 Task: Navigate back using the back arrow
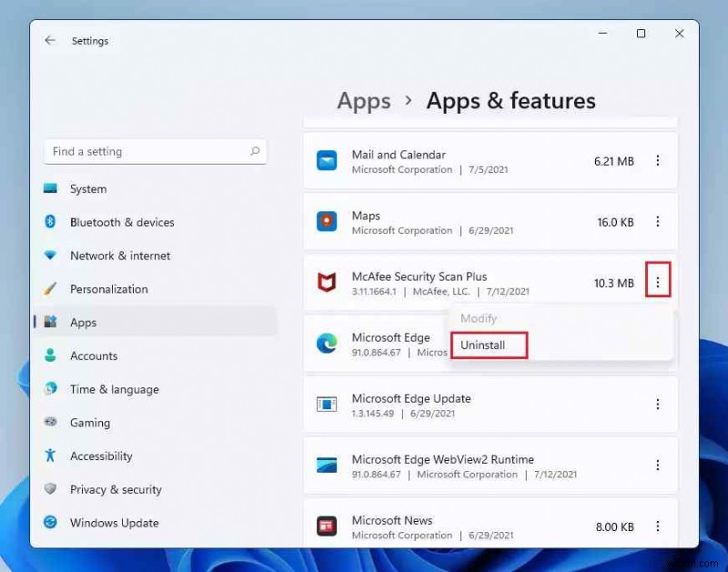(51, 40)
